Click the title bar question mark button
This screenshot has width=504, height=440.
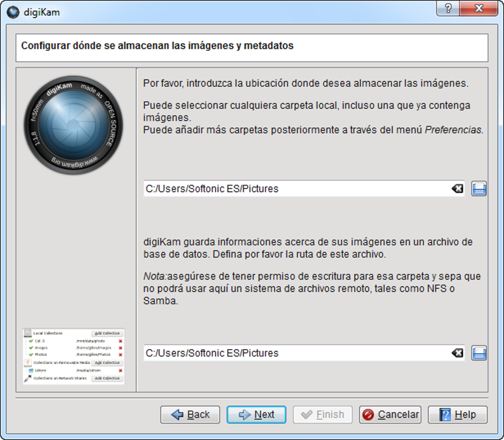click(x=448, y=8)
